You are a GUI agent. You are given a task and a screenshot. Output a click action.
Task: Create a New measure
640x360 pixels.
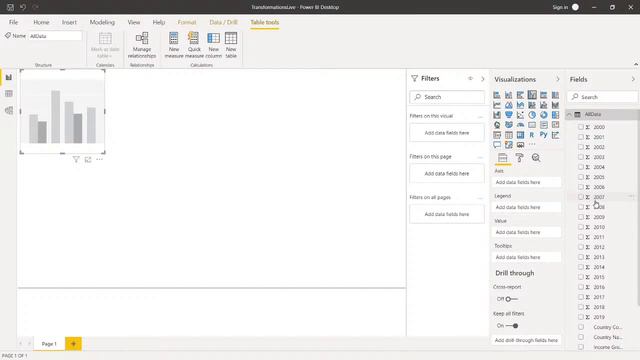coord(174,45)
